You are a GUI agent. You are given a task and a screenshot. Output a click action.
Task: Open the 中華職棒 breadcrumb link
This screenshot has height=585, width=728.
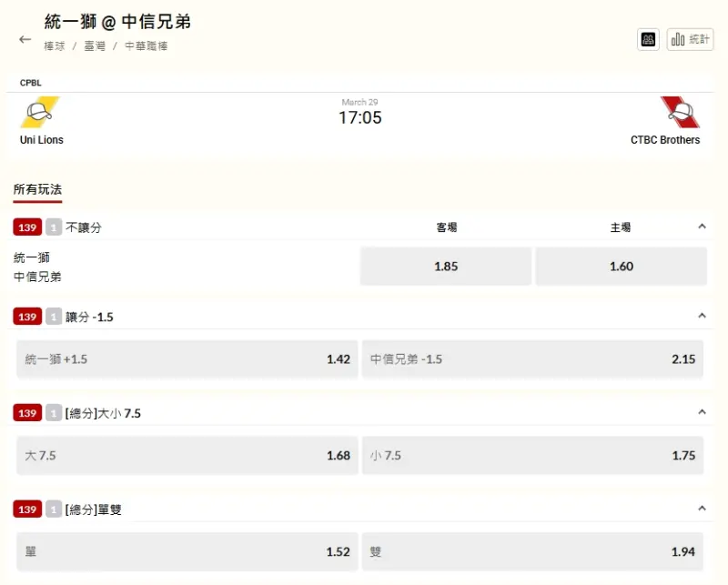click(x=147, y=46)
